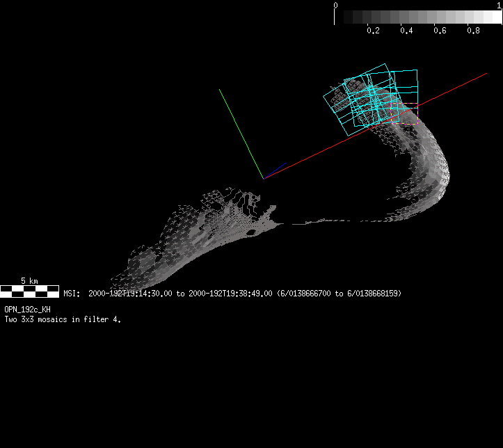The image size is (503, 448).
Task: Click 'Two 3x3 mosaics in filter 4.' text
Action: [63, 319]
